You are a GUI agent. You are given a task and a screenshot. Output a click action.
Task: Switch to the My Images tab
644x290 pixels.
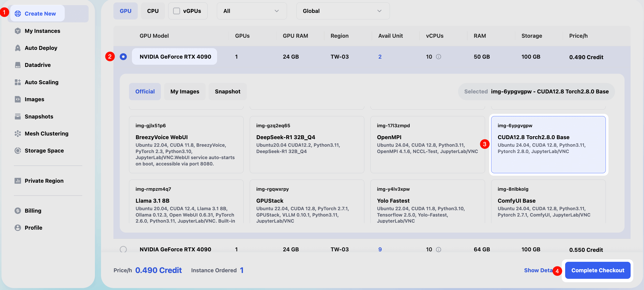pos(185,91)
